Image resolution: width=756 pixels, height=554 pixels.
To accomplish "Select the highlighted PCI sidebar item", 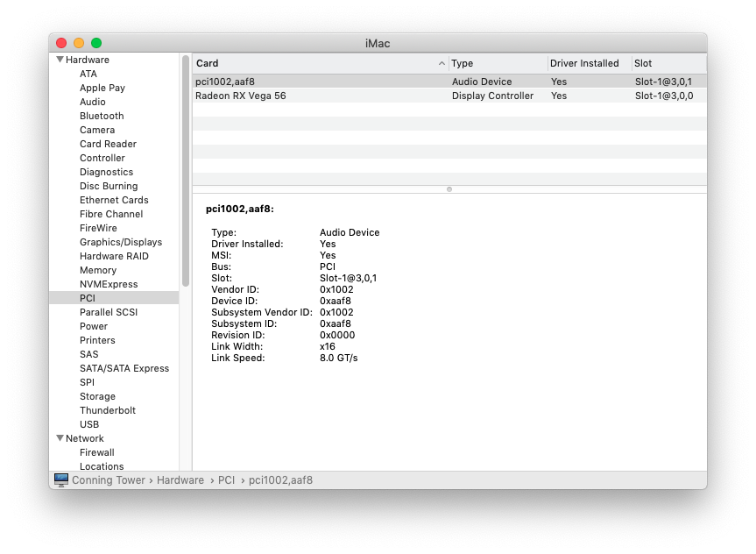I will pos(114,298).
